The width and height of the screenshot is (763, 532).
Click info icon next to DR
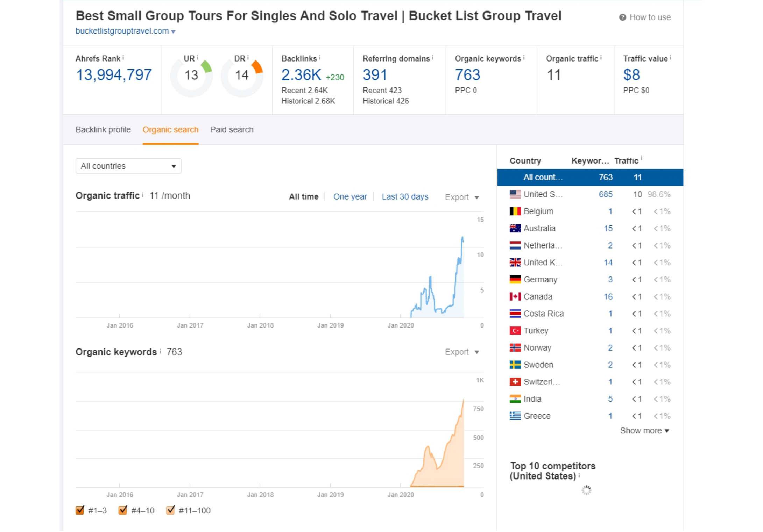click(248, 57)
